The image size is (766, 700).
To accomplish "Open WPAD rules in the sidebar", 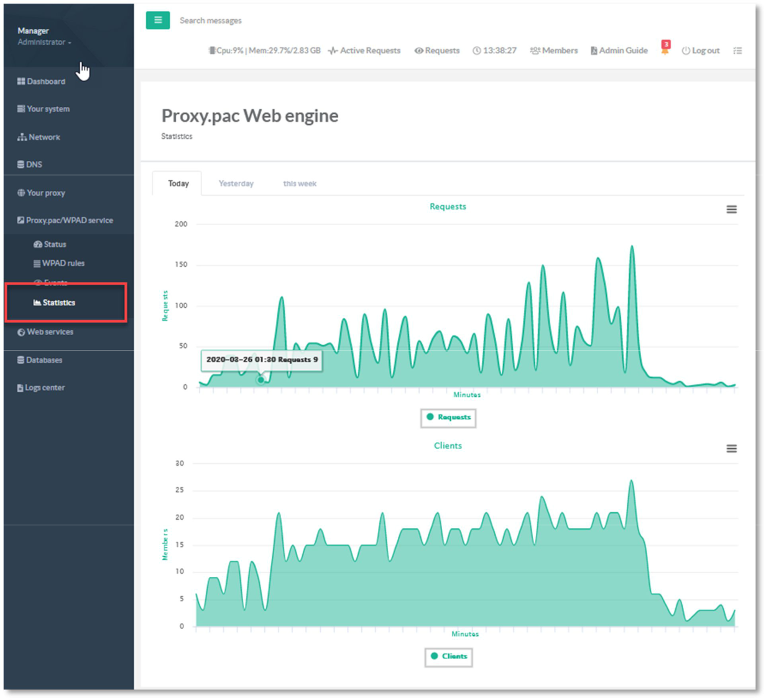I will pos(59,264).
